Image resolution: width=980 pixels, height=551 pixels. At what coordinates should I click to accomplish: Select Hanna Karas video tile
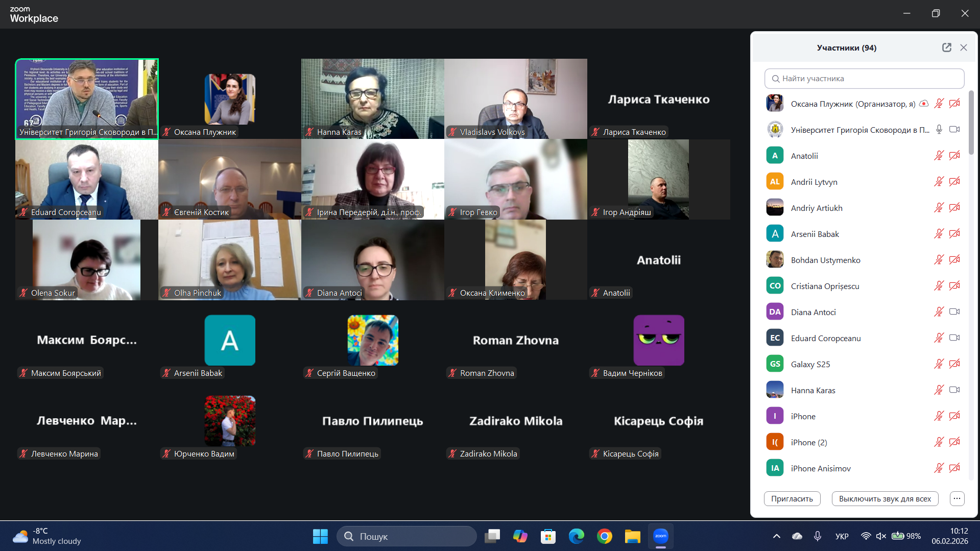[373, 99]
